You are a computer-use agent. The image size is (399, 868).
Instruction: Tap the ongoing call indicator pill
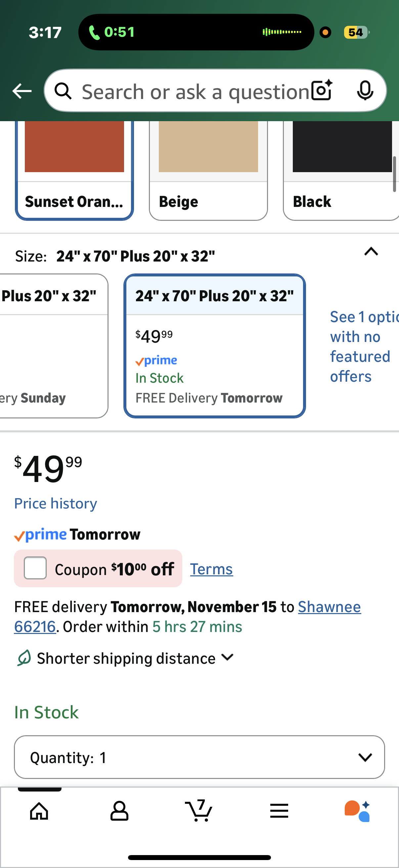(196, 32)
